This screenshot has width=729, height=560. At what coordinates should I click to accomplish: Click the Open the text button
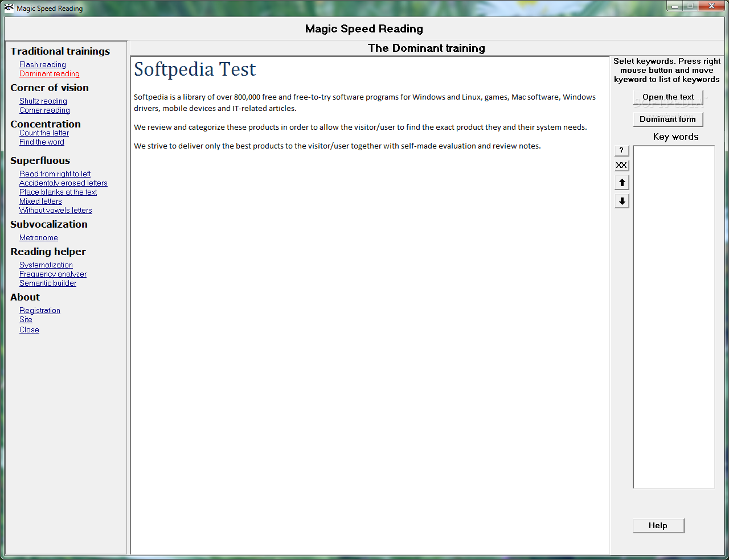click(x=668, y=97)
